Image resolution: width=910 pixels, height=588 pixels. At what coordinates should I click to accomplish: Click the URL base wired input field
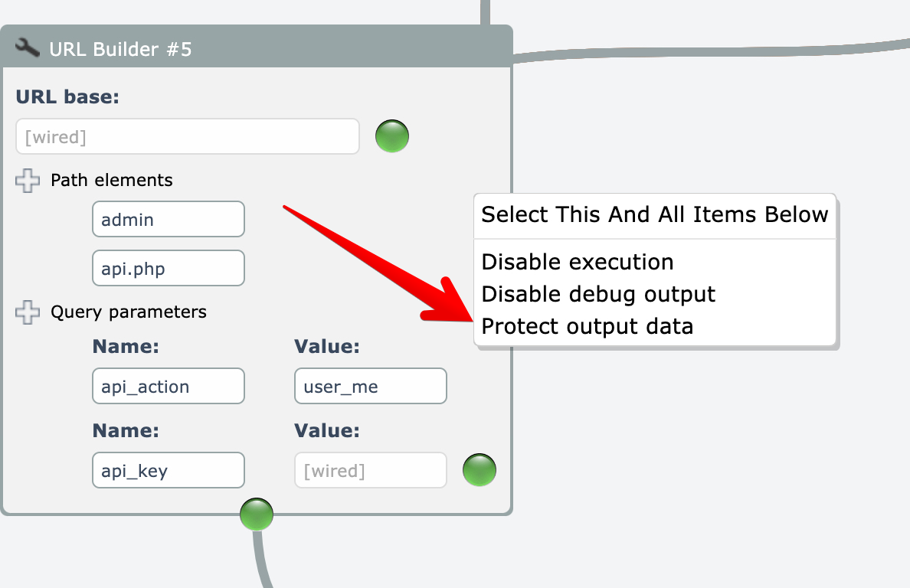click(187, 137)
